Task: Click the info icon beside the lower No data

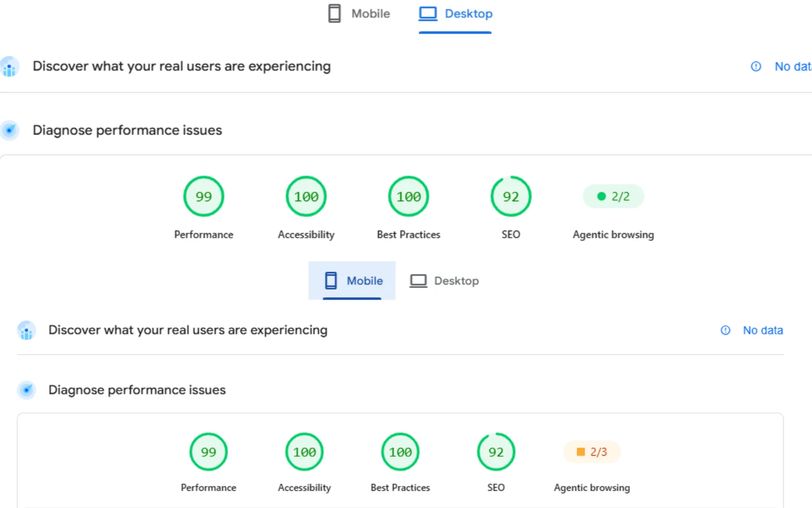Action: [726, 330]
